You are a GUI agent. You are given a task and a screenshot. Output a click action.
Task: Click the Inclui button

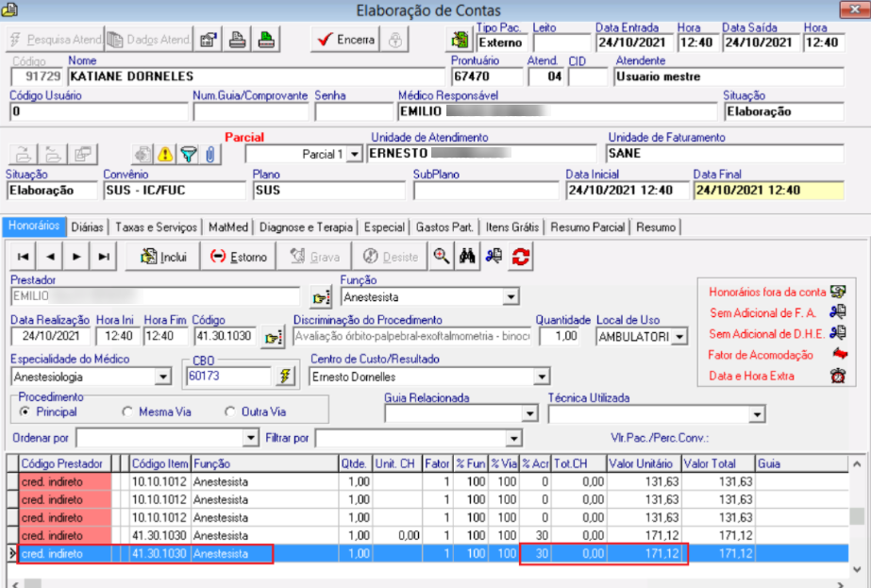162,256
